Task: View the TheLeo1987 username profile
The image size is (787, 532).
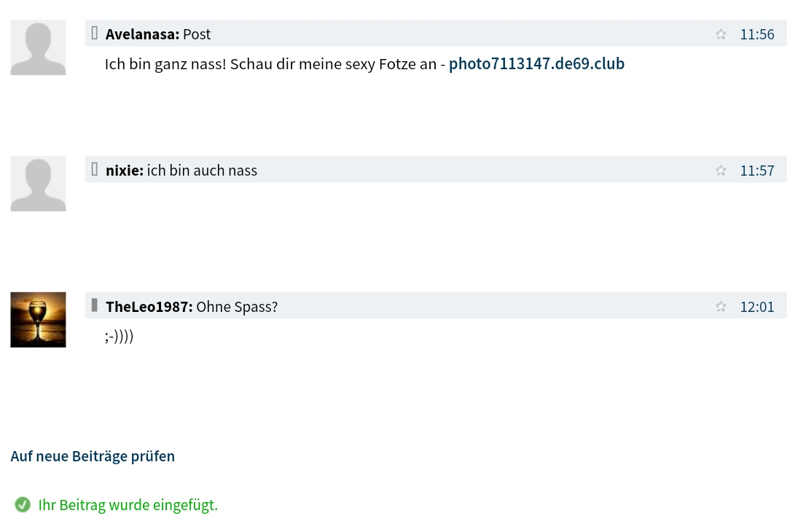Action: pos(149,307)
